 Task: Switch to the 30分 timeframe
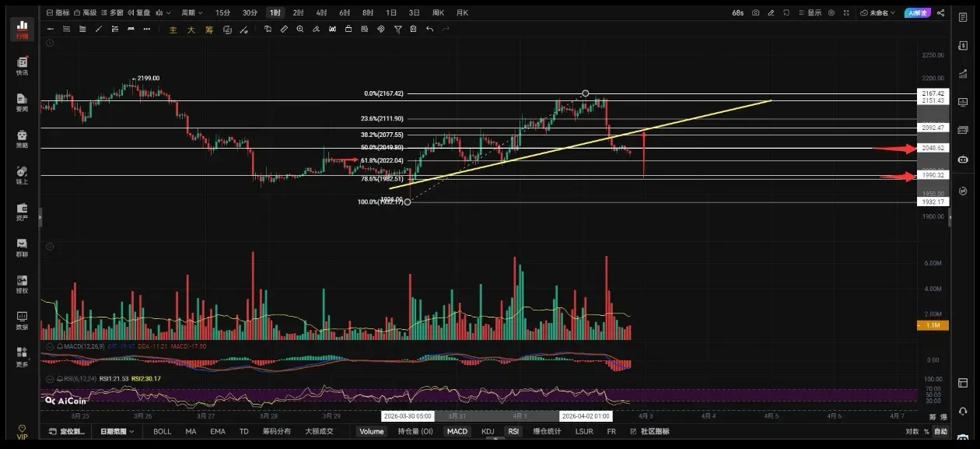click(x=250, y=12)
